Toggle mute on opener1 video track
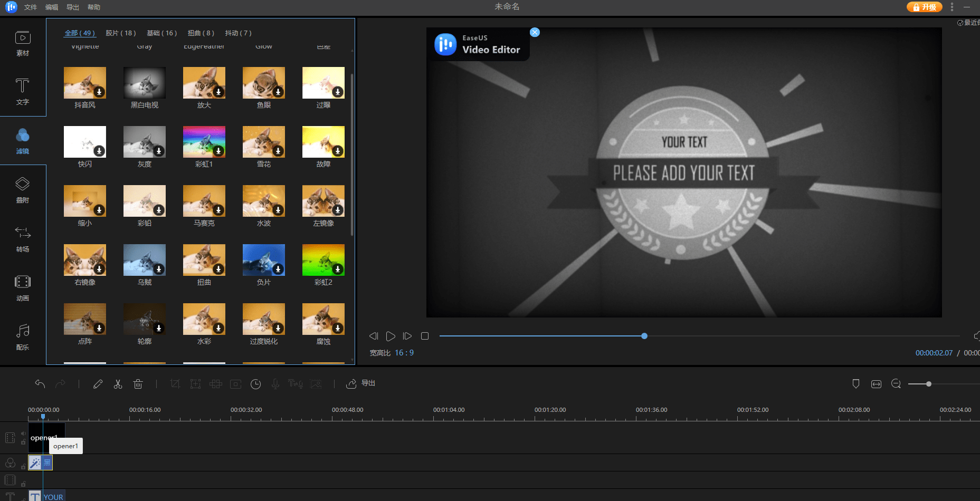 [23, 433]
